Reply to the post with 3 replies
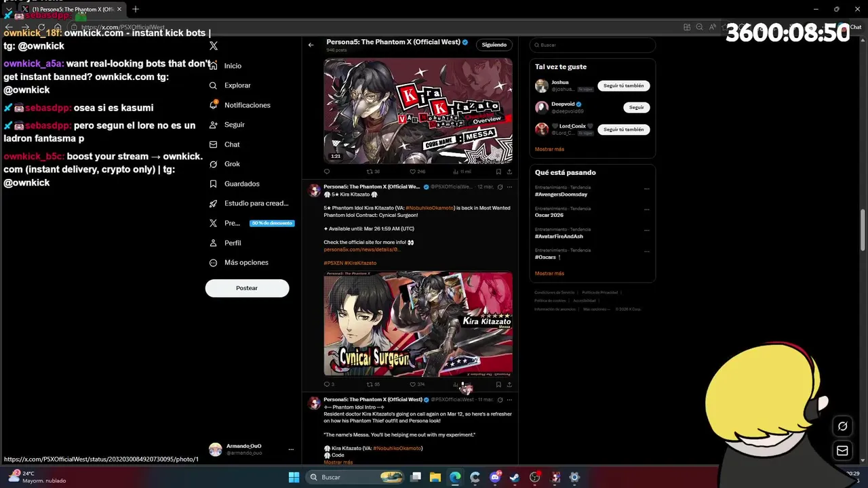Screen dimensions: 868x488 [329, 384]
